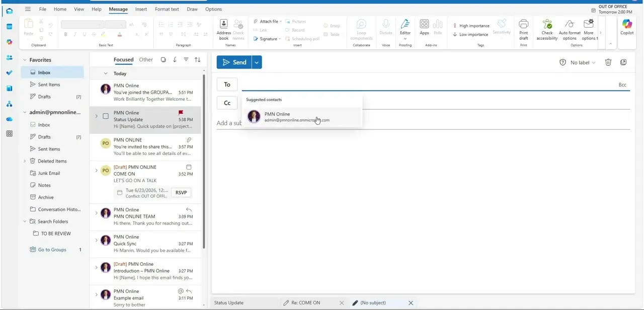Click the message list scrollbar
This screenshot has width=644, height=310.
coord(204,161)
